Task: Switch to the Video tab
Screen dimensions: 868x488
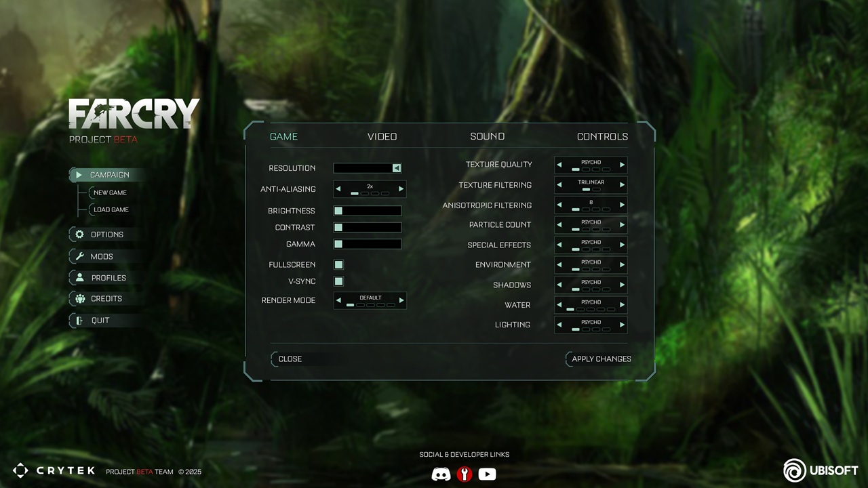Action: click(382, 136)
